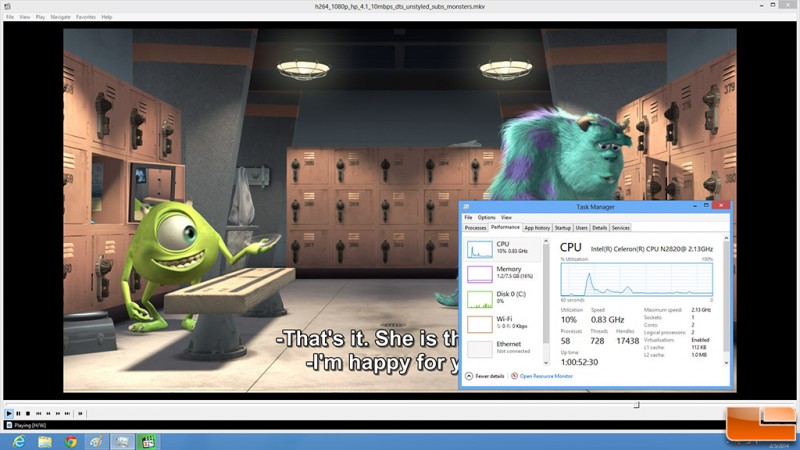Click the frame step button
Screen dimensions: 800x450
coord(80,414)
